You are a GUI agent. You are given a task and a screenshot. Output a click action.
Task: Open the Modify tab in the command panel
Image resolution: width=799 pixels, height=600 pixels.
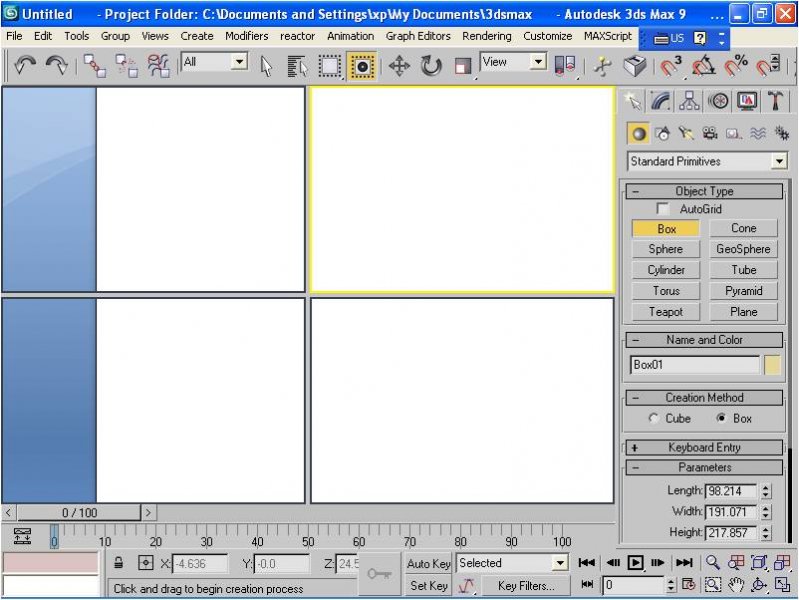(660, 101)
